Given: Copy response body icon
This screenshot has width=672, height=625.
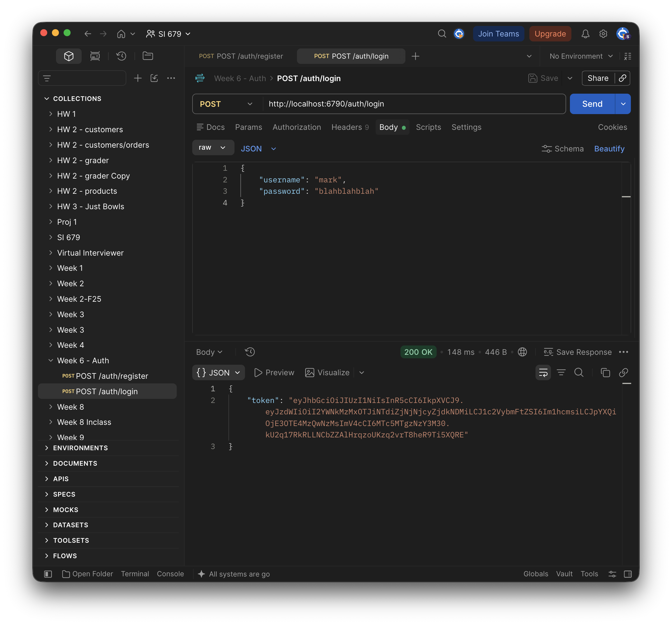Looking at the screenshot, I should coord(605,373).
